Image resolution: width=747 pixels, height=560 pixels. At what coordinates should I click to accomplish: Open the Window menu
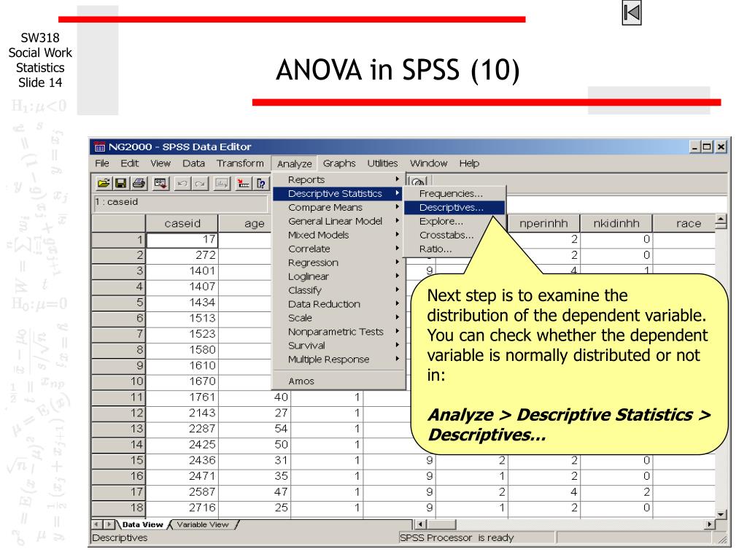coord(429,163)
